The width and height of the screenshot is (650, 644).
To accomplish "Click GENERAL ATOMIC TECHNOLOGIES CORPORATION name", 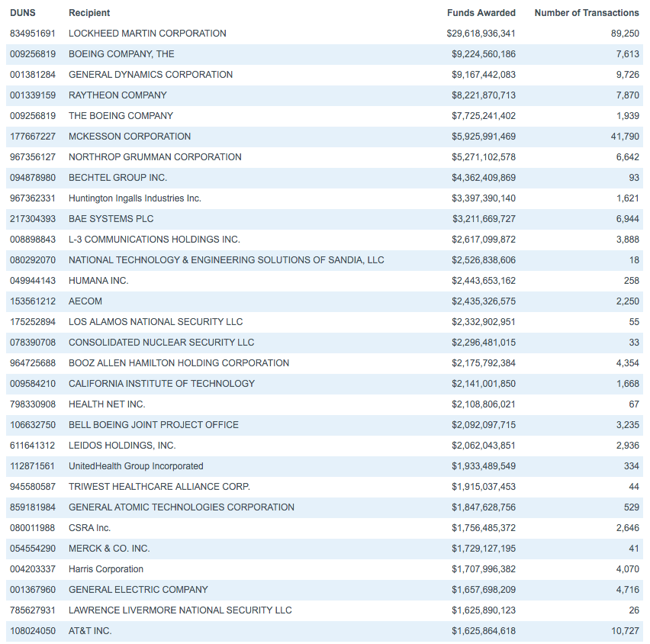I will point(181,507).
